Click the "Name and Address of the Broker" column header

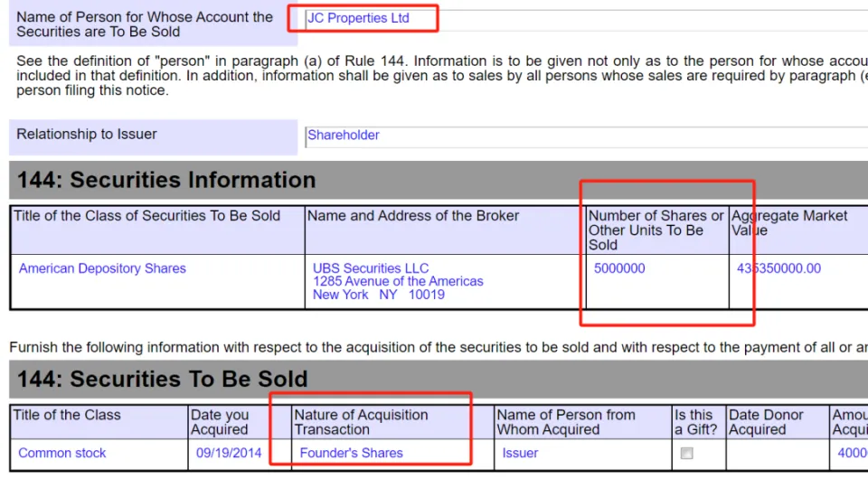(x=413, y=216)
